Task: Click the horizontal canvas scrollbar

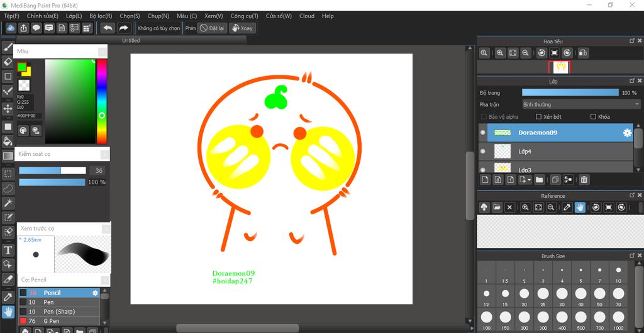Action: [237, 328]
